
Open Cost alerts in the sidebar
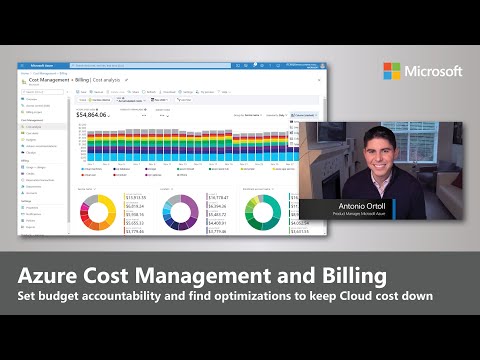tap(30, 133)
